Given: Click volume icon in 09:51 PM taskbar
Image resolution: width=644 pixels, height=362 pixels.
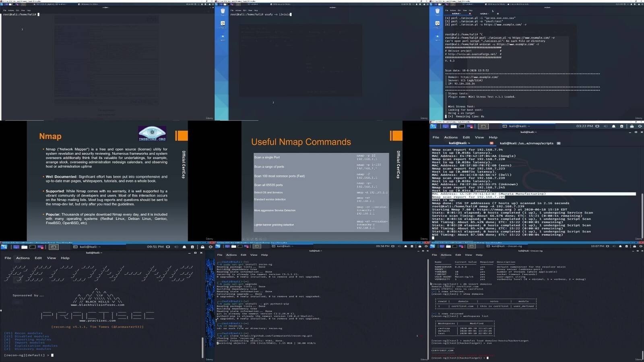Looking at the screenshot, I should [176, 247].
